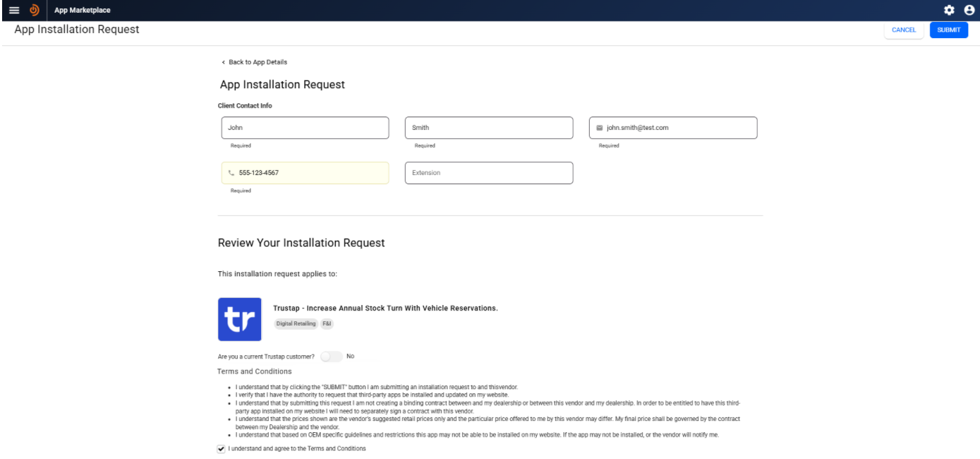Toggle the current Trustap customer switch

click(331, 357)
